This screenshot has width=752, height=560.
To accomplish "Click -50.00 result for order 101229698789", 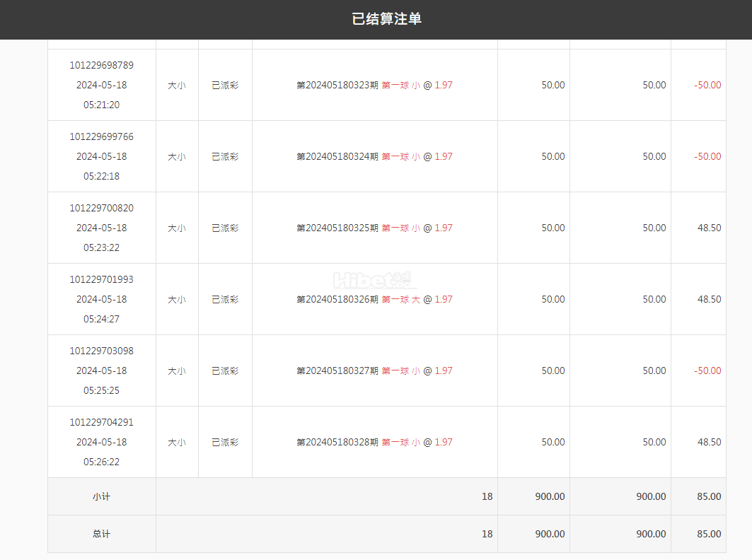I will tap(707, 85).
